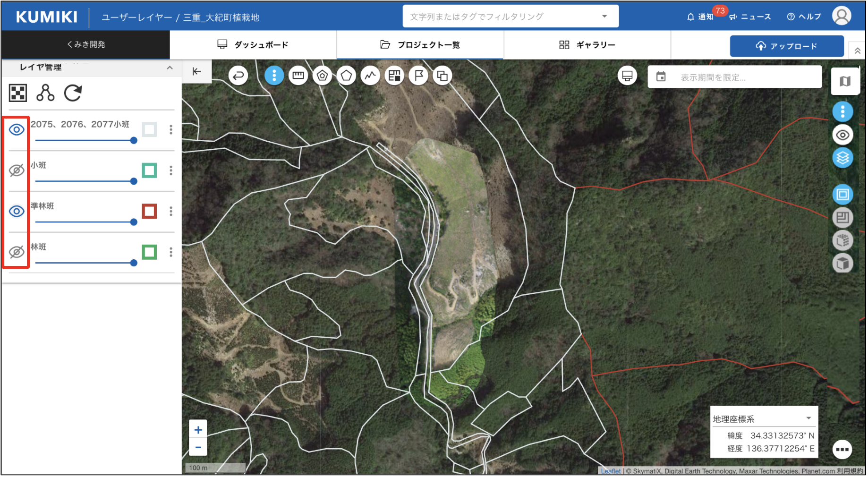Open the 地理座標系 dropdown
Image resolution: width=868 pixels, height=477 pixels.
pos(808,418)
